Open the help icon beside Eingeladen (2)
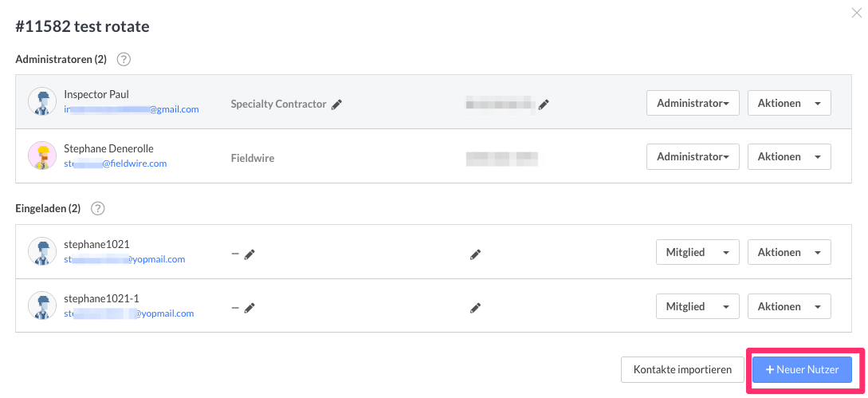The image size is (868, 398). coord(98,209)
